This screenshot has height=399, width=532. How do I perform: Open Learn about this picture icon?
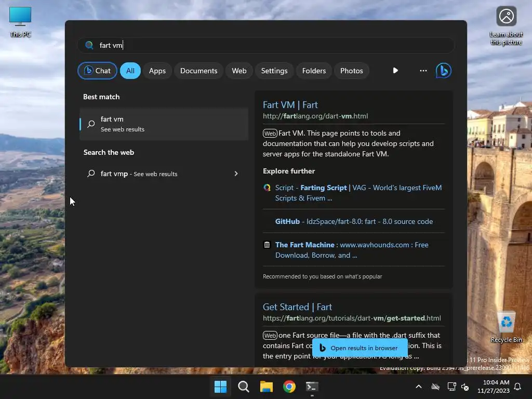point(506,26)
